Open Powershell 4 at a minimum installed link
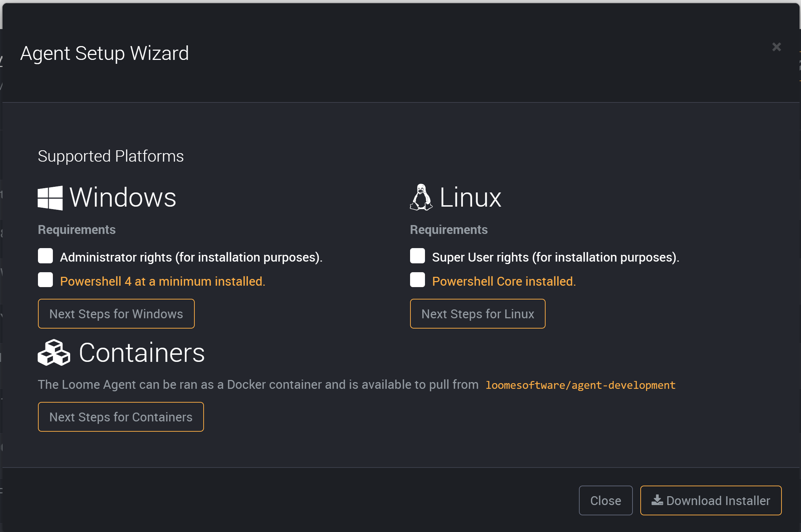This screenshot has width=801, height=532. tap(162, 281)
